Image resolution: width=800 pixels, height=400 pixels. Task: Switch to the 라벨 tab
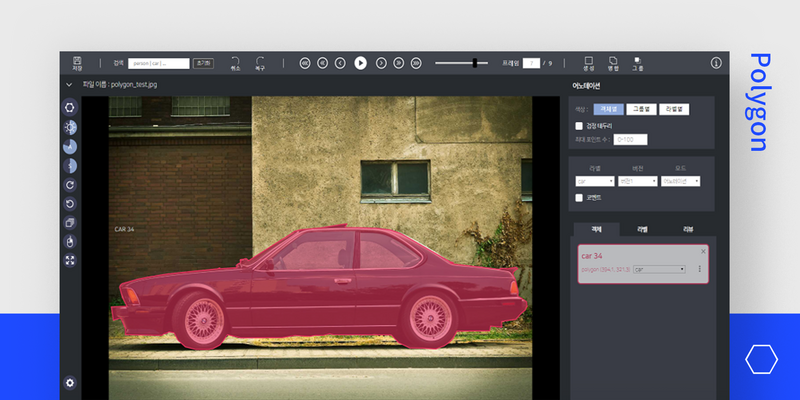[x=641, y=229]
